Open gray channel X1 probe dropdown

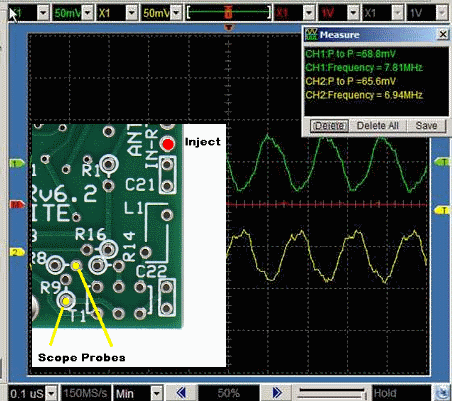pyautogui.click(x=398, y=13)
